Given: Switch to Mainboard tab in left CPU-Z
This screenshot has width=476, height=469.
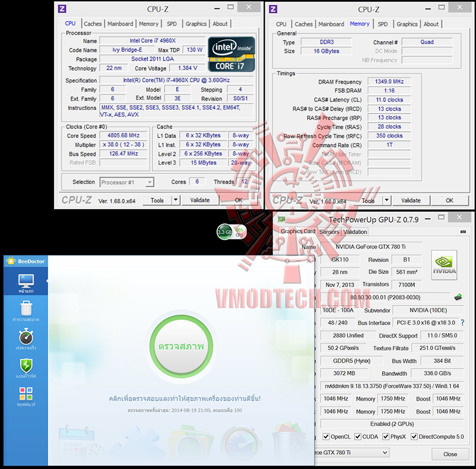Looking at the screenshot, I should [120, 24].
